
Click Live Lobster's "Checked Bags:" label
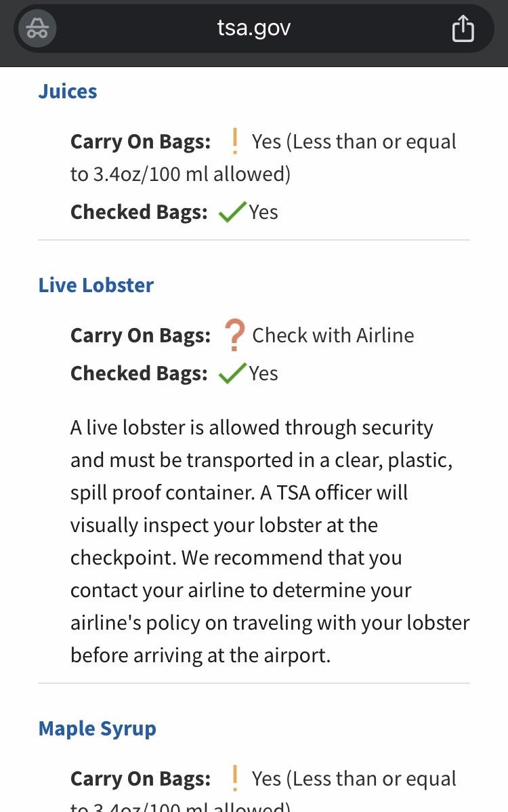click(x=139, y=373)
